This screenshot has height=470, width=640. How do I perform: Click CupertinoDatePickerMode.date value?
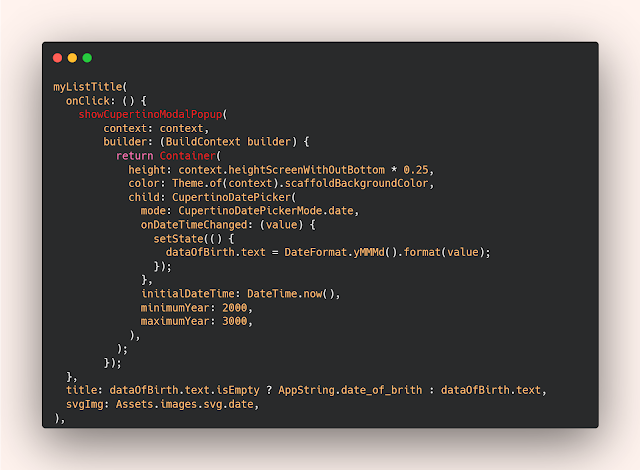[266, 211]
